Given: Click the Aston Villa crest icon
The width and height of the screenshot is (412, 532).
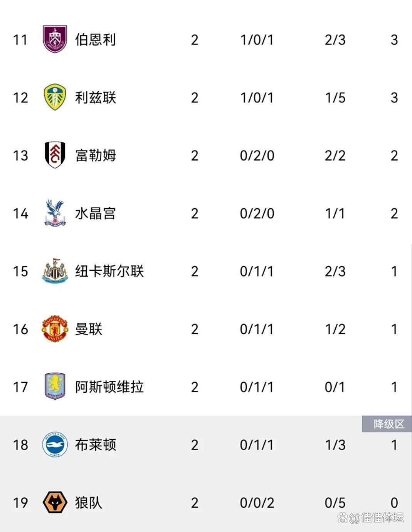Looking at the screenshot, I should pos(55,387).
